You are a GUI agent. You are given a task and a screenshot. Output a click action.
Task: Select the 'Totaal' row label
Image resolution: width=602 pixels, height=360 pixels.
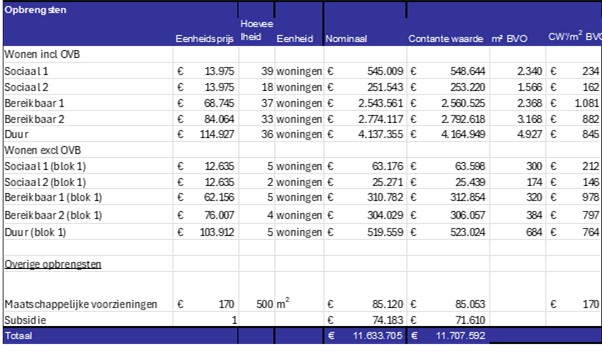[18, 336]
